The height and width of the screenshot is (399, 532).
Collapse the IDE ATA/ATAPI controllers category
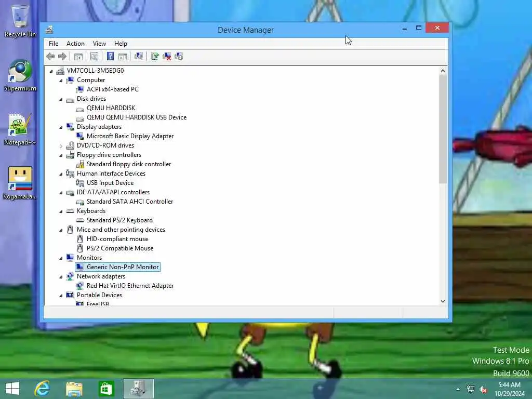pos(61,193)
